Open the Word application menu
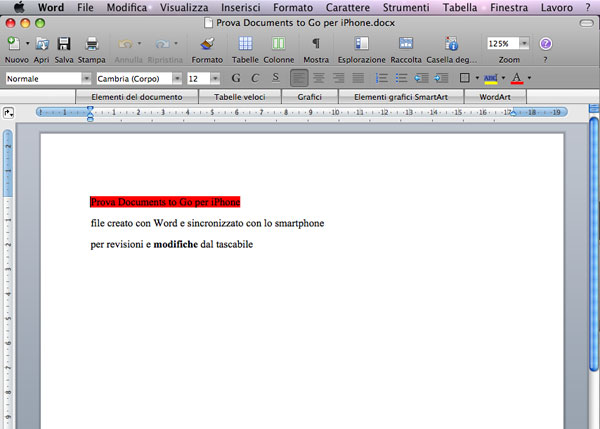Viewport: 600px width, 429px height. pyautogui.click(x=51, y=7)
